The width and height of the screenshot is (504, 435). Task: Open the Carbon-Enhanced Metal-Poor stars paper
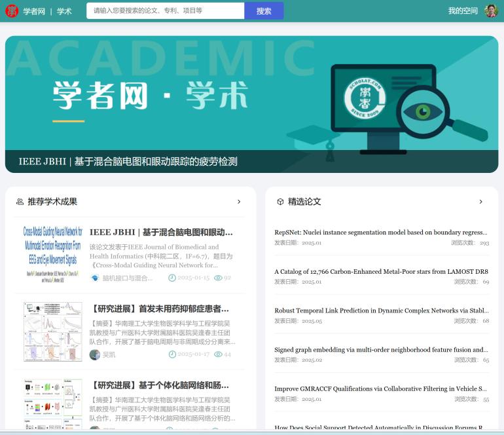[x=380, y=271]
